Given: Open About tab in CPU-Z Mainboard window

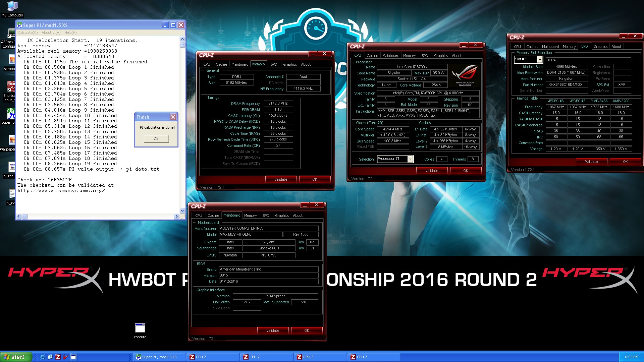Looking at the screenshot, I should [x=298, y=216].
